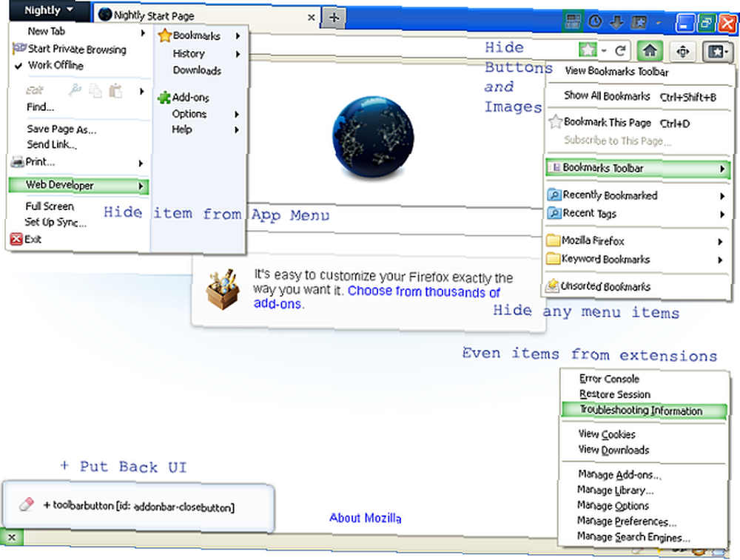The height and width of the screenshot is (560, 740).
Task: Click the Paste clipboard icon in Edit row
Action: tap(115, 90)
